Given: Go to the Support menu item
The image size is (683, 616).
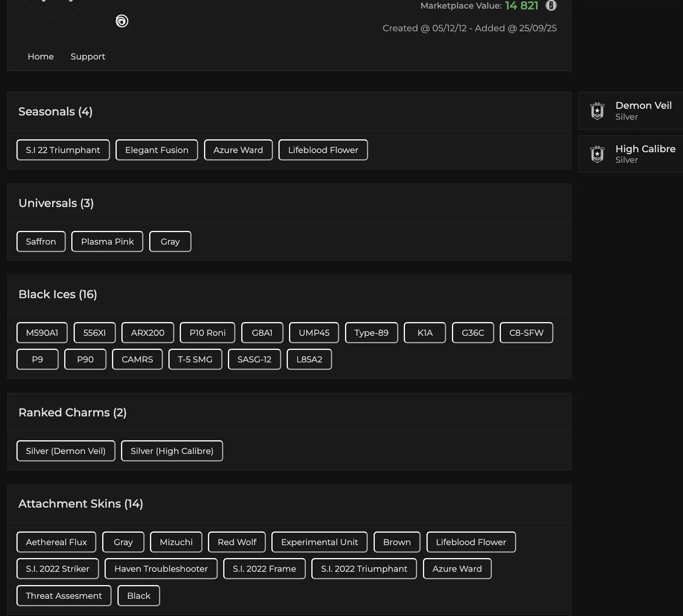Looking at the screenshot, I should [x=88, y=57].
